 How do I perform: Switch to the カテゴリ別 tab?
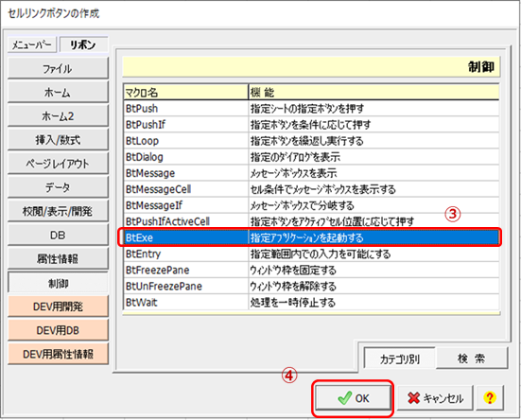(400, 359)
